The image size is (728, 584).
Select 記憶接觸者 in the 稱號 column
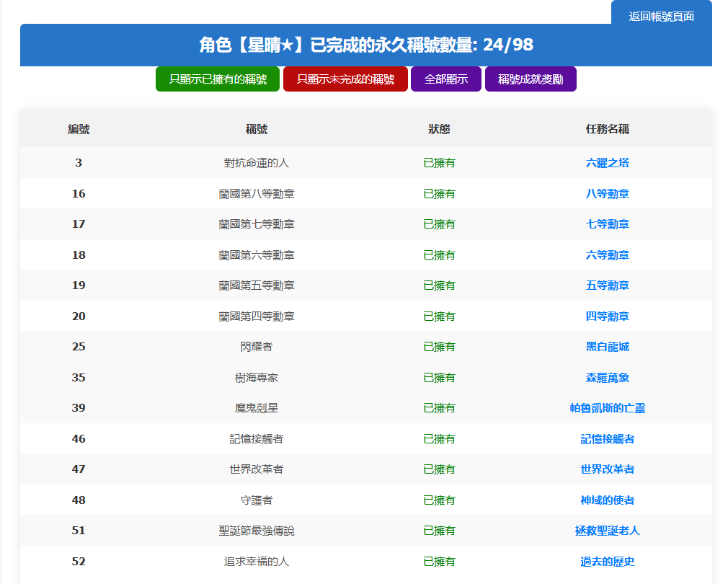[257, 438]
